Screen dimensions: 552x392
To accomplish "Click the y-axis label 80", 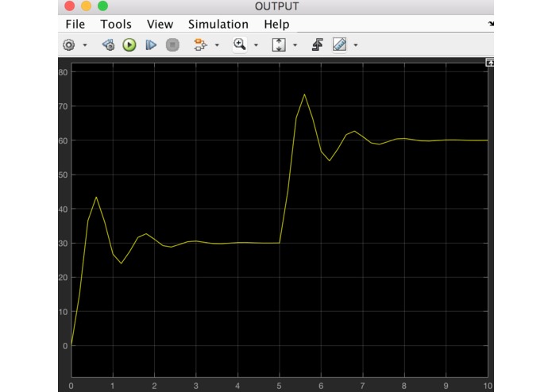I will [63, 72].
